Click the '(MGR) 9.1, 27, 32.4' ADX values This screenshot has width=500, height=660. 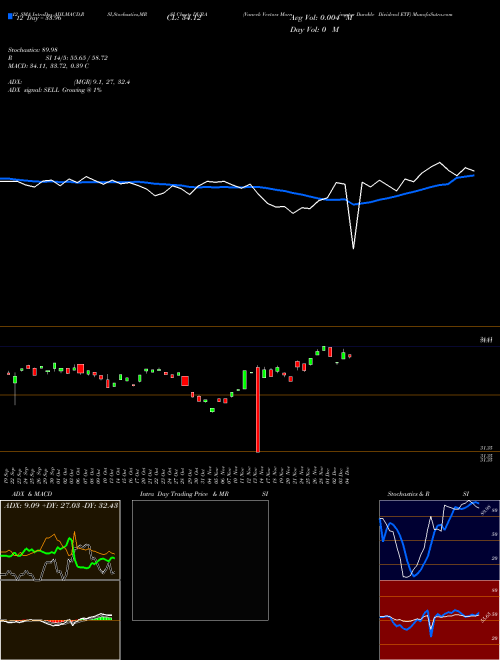click(101, 82)
